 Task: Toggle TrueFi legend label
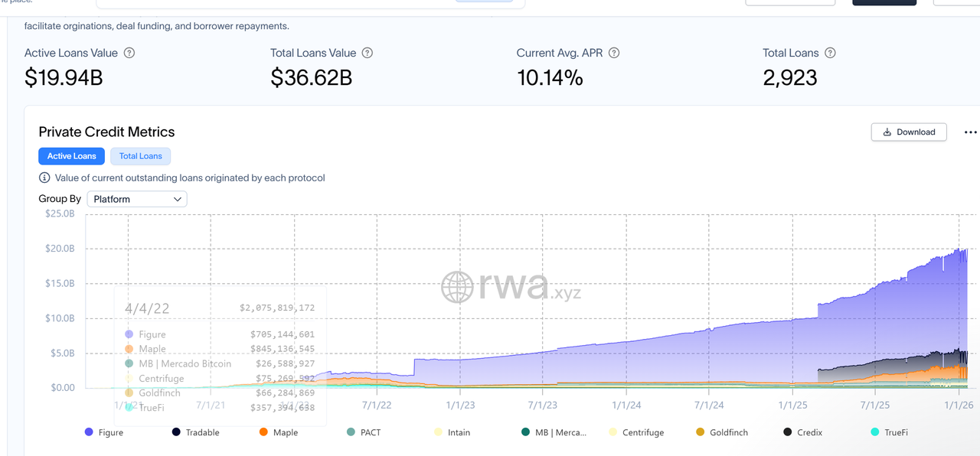coord(896,432)
